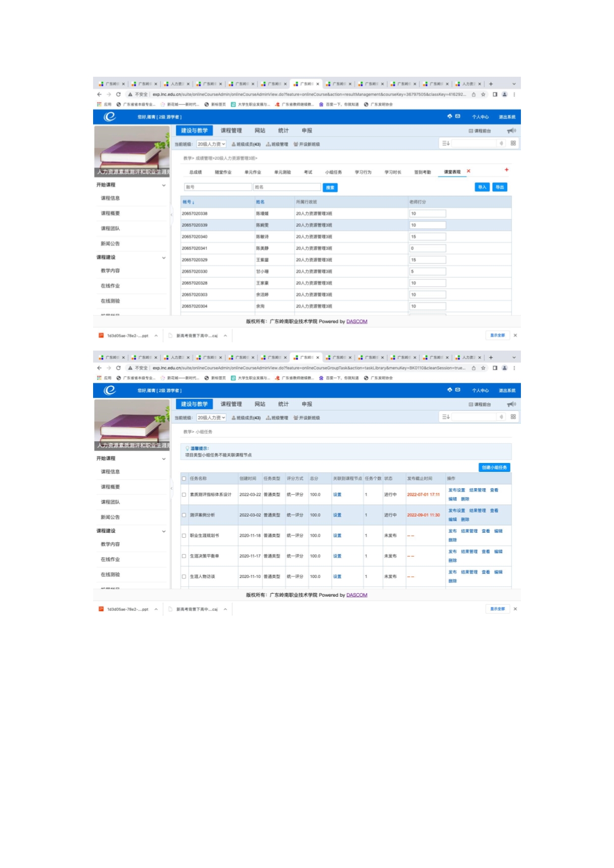The image size is (614, 868).
Task: Click the 创建小组任务 button
Action: (494, 467)
